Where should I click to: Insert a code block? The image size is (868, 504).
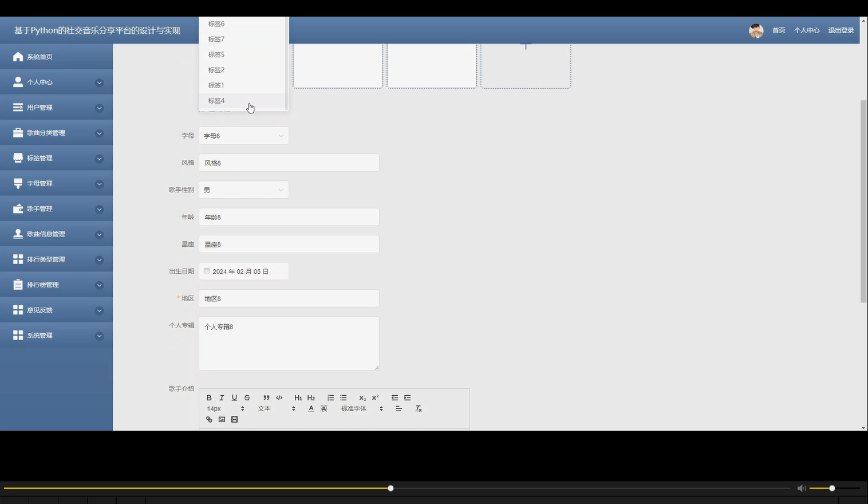click(x=279, y=397)
